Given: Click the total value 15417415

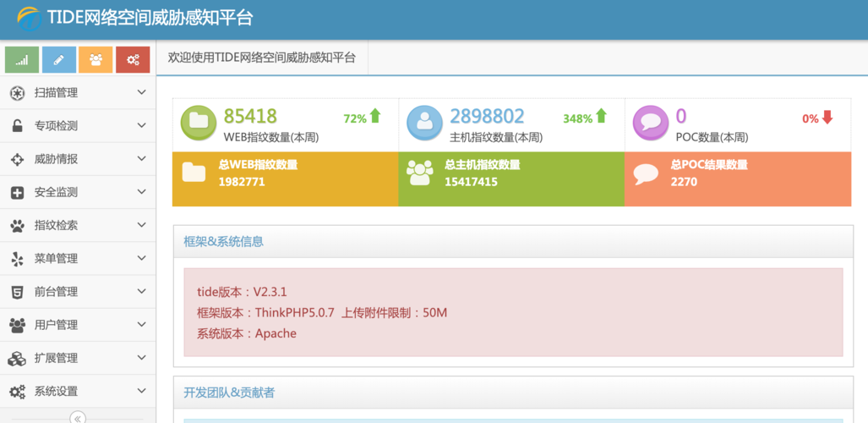Looking at the screenshot, I should (471, 182).
